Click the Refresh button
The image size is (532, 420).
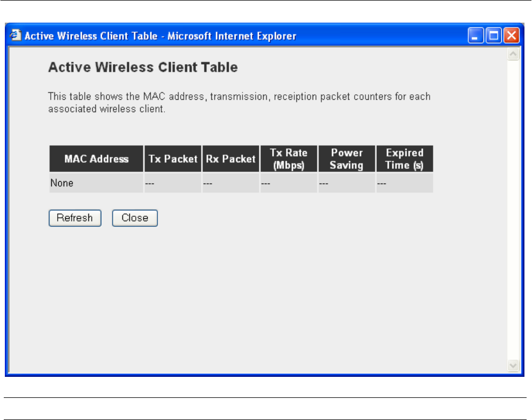pos(75,218)
